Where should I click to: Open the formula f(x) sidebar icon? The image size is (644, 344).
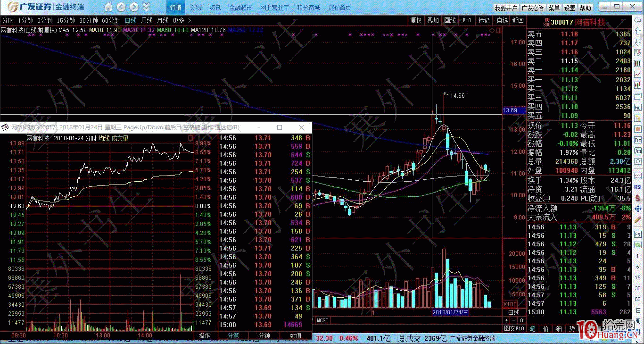pos(638,151)
